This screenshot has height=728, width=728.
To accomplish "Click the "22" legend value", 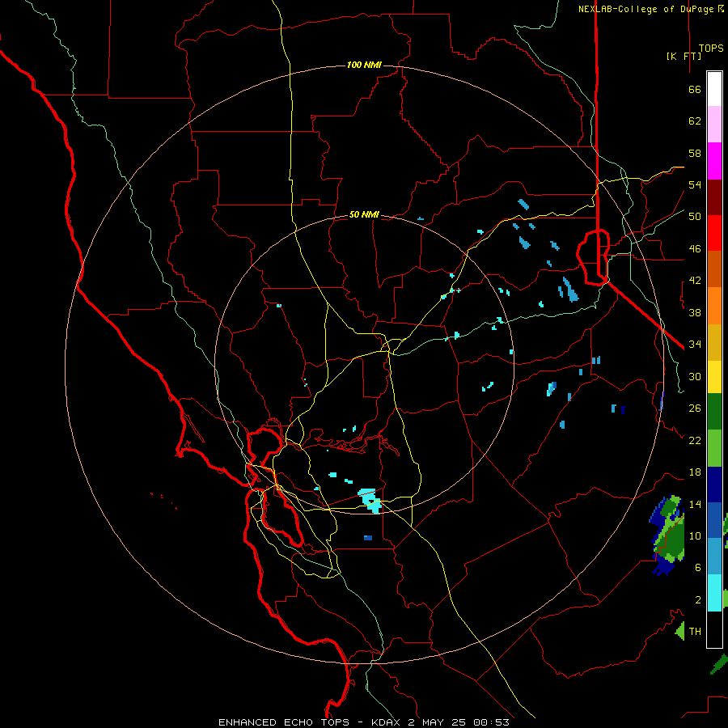I will [x=695, y=440].
